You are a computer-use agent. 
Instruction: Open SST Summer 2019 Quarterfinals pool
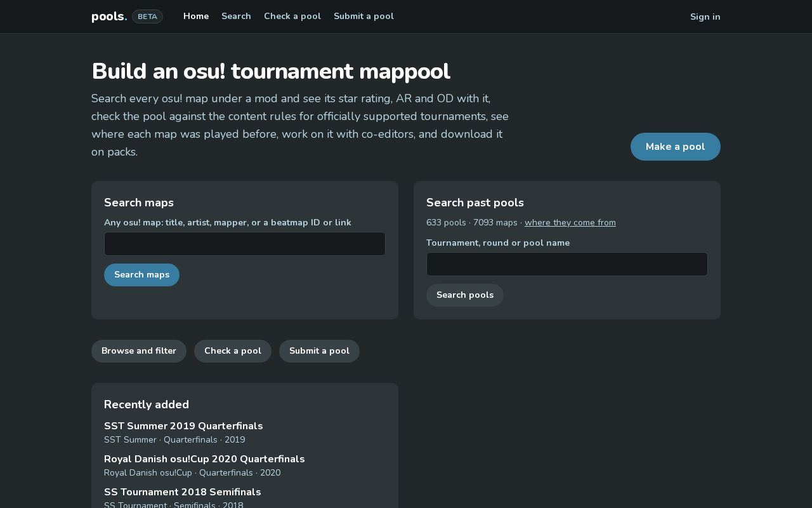click(183, 426)
